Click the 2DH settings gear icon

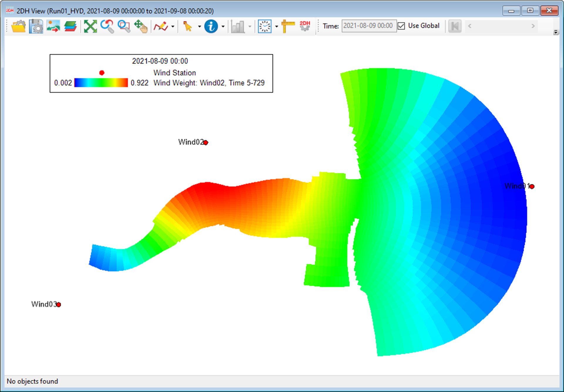[305, 26]
